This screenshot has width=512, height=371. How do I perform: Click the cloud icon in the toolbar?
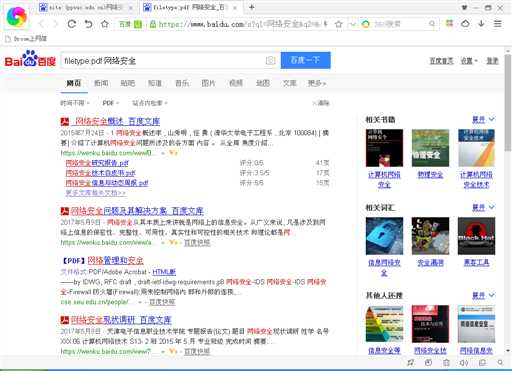pyautogui.click(x=465, y=23)
